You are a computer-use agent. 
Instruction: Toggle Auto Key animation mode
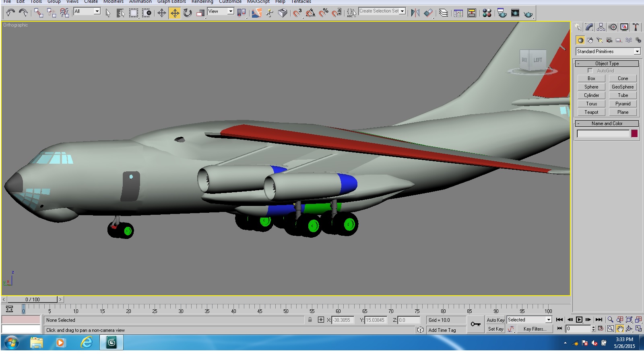pyautogui.click(x=495, y=320)
